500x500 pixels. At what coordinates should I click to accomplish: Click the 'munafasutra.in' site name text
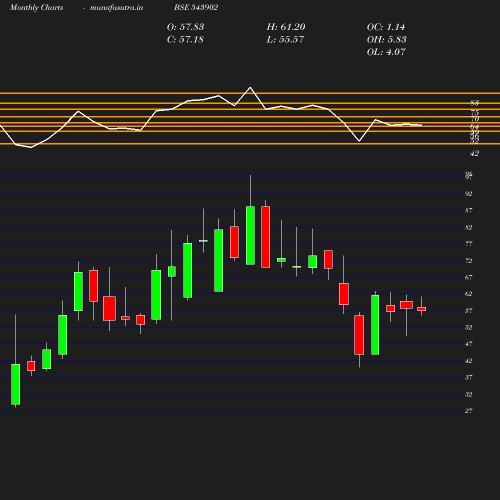[116, 7]
